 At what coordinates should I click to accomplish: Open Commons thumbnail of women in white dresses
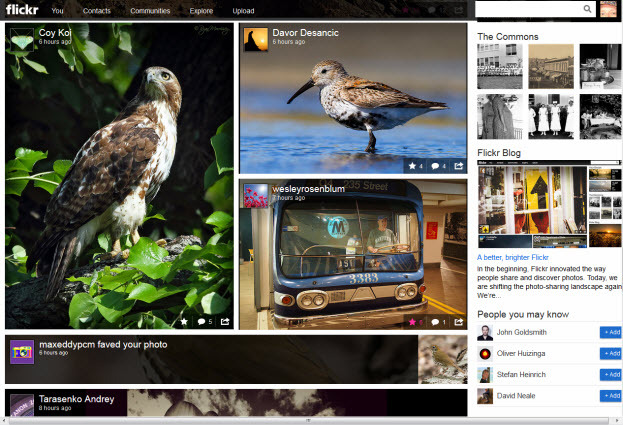tap(551, 116)
